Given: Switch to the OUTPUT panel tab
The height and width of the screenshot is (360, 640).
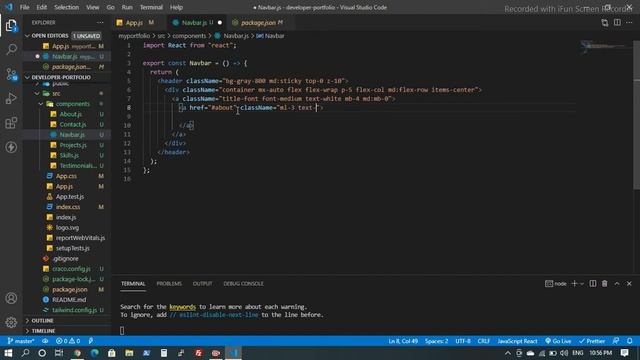Looking at the screenshot, I should click(202, 284).
